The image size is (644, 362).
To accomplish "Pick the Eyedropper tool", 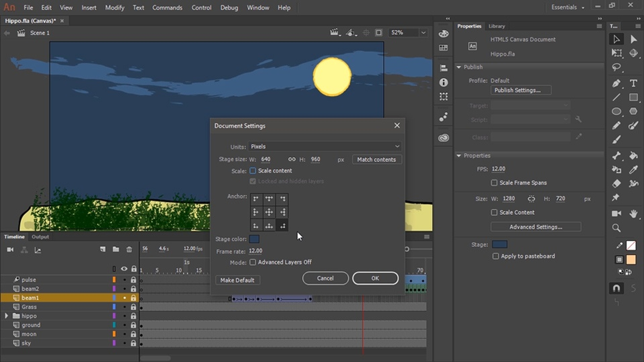I will (634, 170).
